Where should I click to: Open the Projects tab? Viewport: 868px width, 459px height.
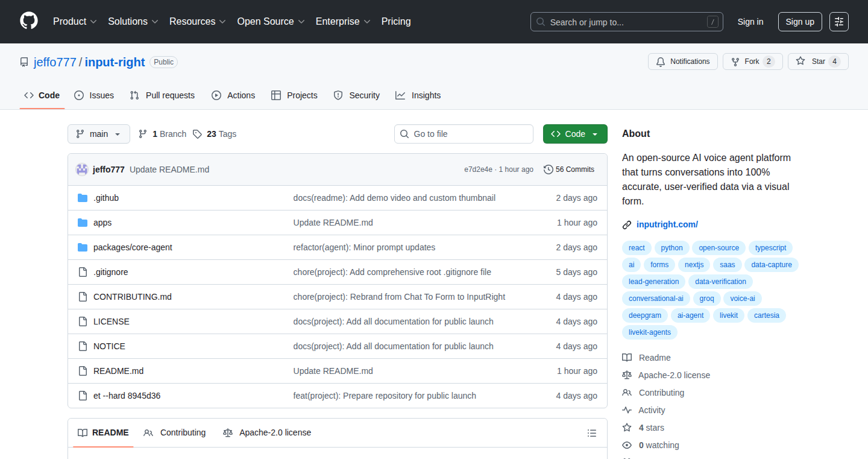(294, 95)
